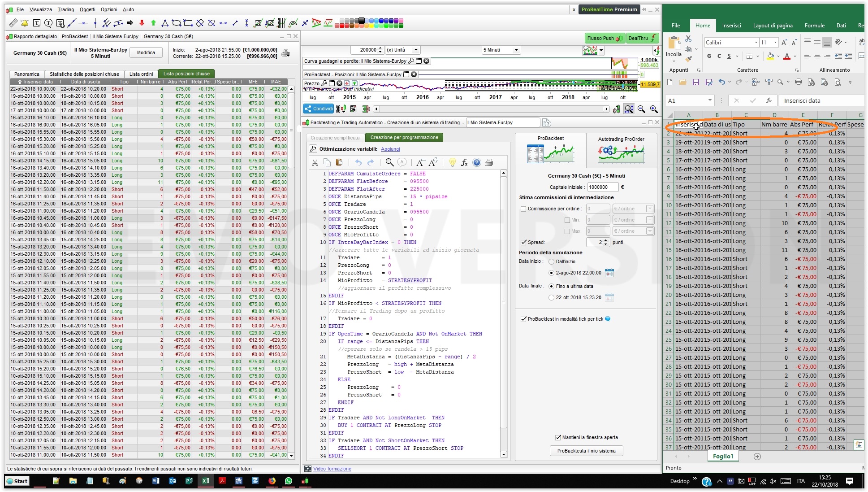
Task: Click the fx function insert icon
Action: [464, 162]
